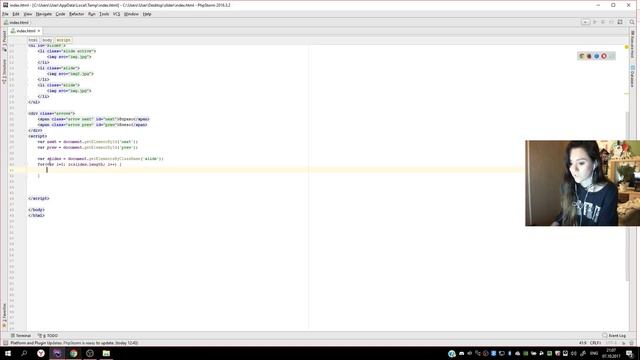Switch to PhpStorm on the taskbar
The image size is (640, 360).
click(x=57, y=353)
